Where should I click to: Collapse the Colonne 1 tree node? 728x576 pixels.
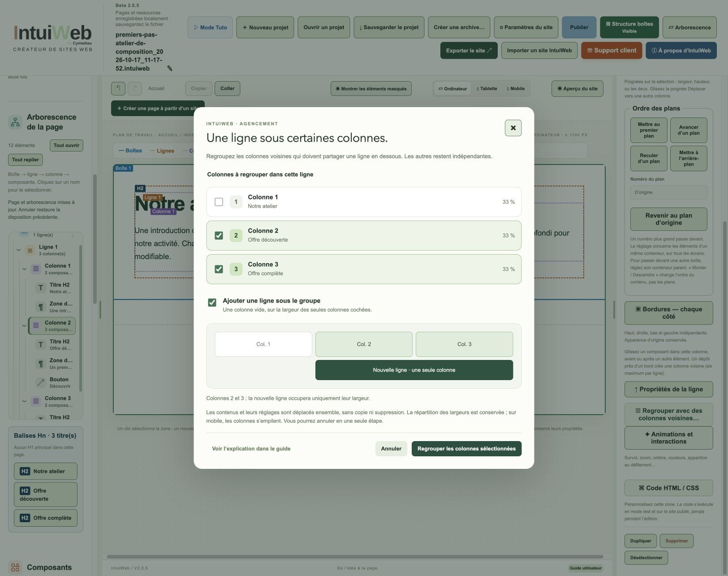coord(24,269)
